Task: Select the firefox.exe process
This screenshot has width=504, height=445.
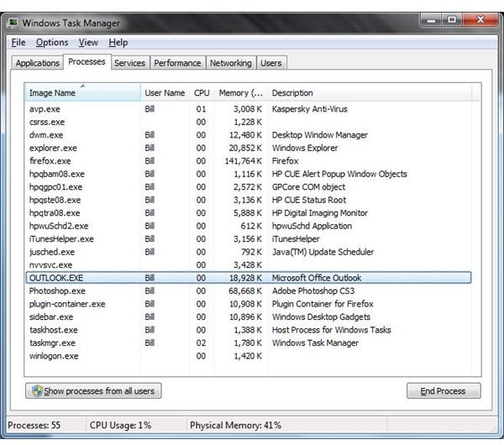Action: coord(248,161)
